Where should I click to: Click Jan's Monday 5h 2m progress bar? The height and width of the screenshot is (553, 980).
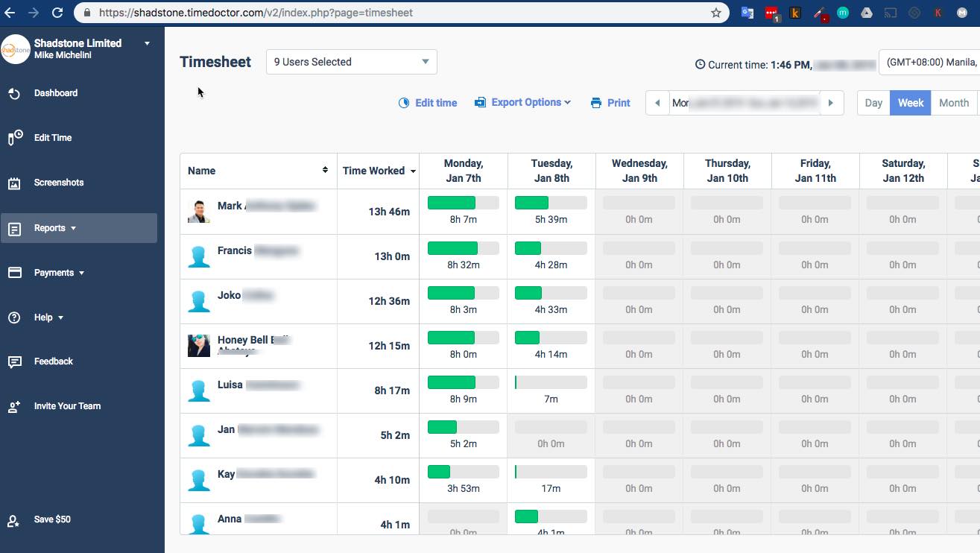coord(463,428)
